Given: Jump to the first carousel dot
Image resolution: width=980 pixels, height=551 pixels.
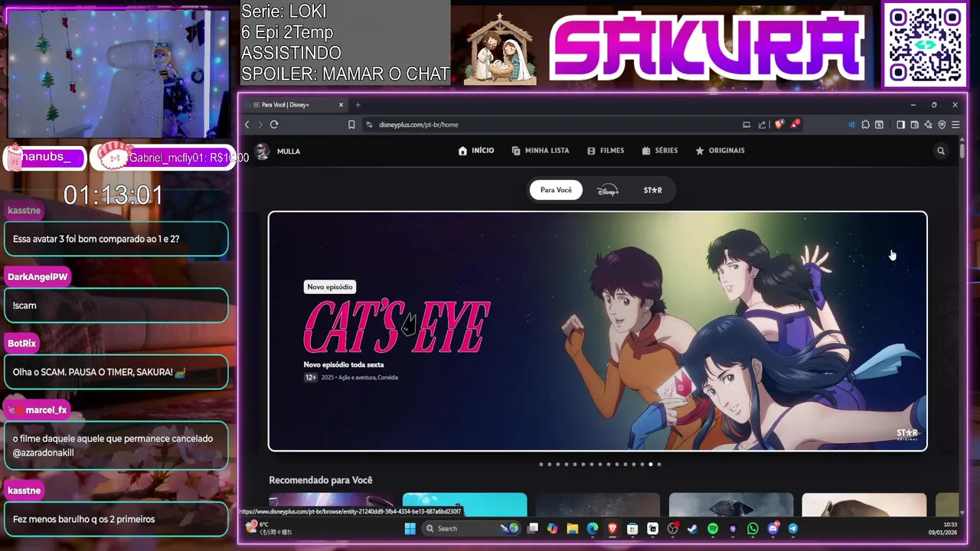Looking at the screenshot, I should coord(541,464).
